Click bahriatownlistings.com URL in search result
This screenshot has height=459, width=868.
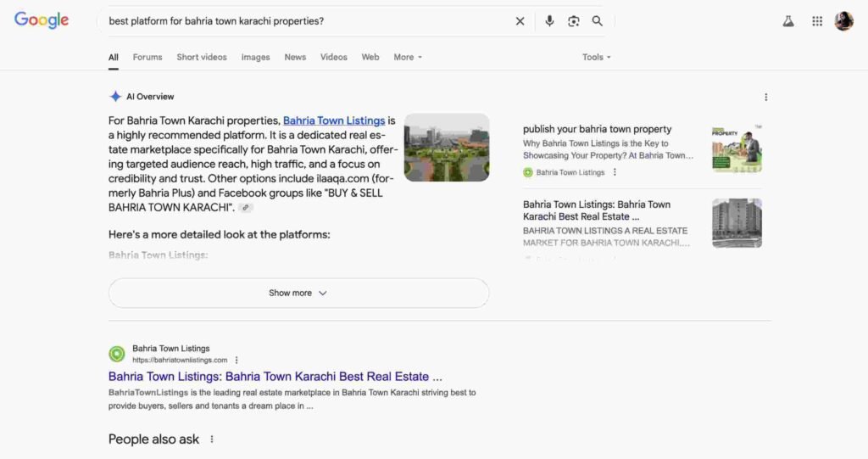[180, 360]
